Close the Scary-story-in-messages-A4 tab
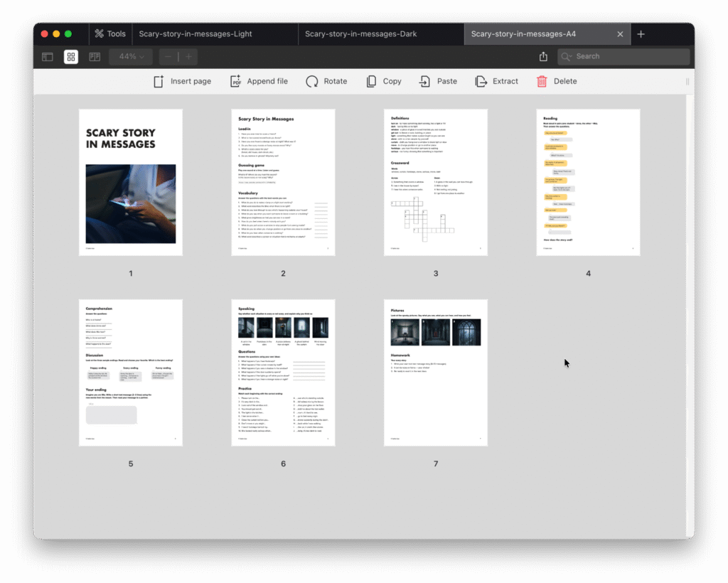This screenshot has width=728, height=583. [x=620, y=34]
